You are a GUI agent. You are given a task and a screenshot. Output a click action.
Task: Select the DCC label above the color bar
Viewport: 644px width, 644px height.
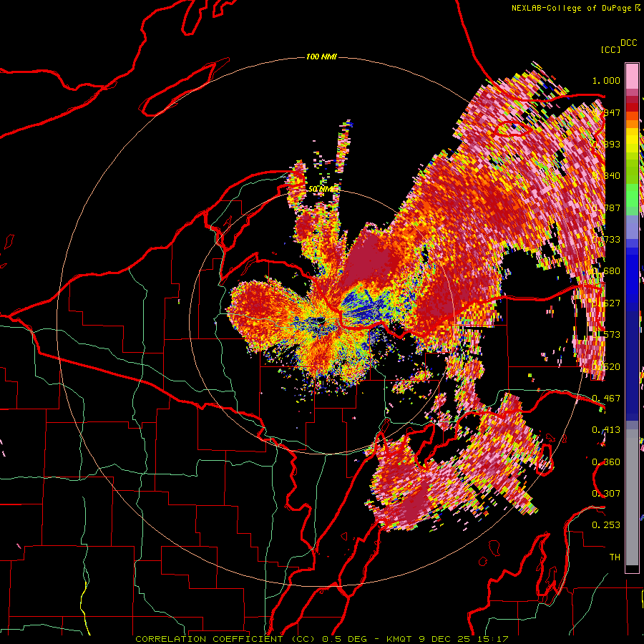628,43
